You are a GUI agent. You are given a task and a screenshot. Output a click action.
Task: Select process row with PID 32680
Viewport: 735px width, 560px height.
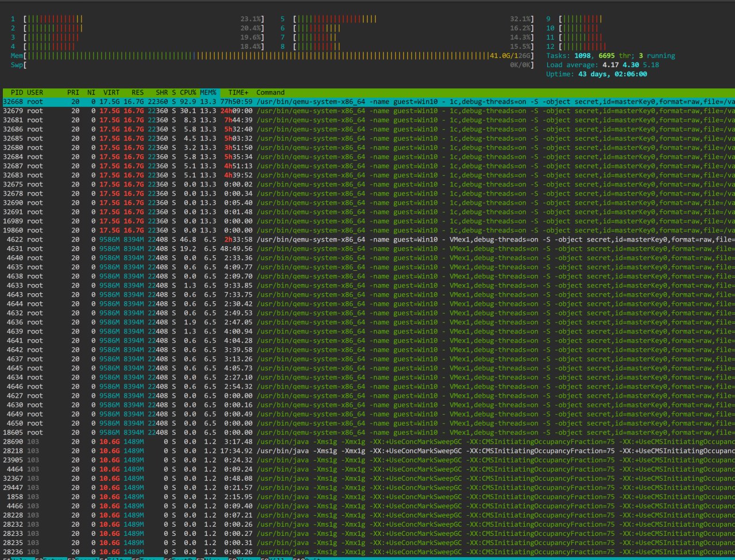pos(367,147)
